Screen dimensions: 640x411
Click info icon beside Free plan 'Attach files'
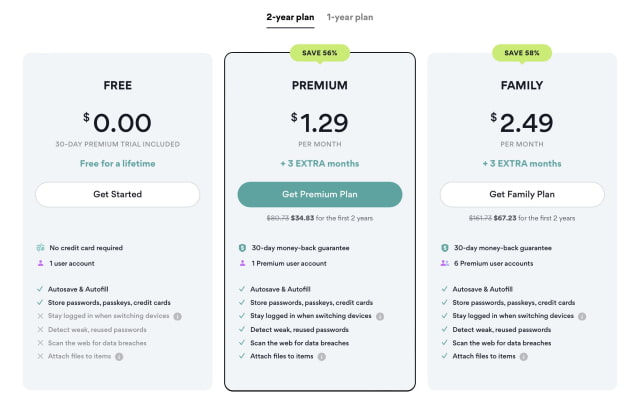(x=118, y=355)
